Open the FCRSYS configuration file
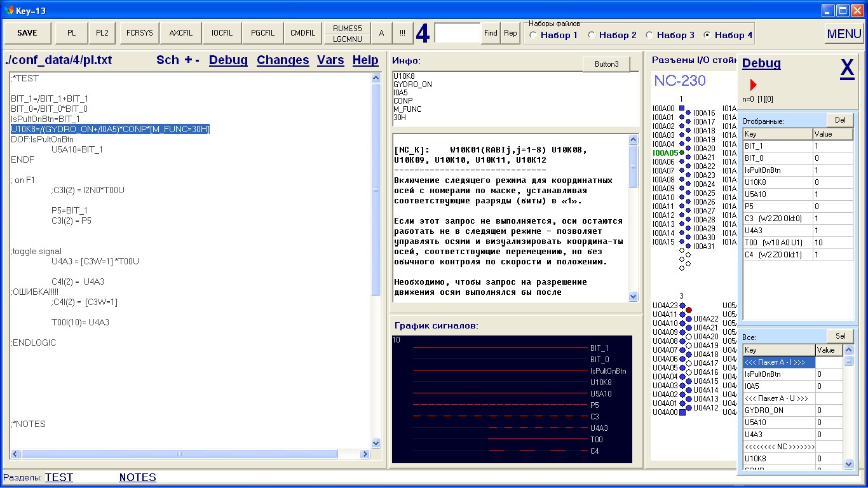Screen dimensions: 868x488 140,33
